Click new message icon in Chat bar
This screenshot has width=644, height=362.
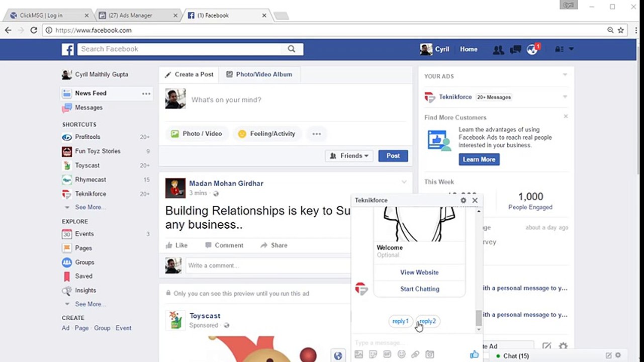(608, 355)
